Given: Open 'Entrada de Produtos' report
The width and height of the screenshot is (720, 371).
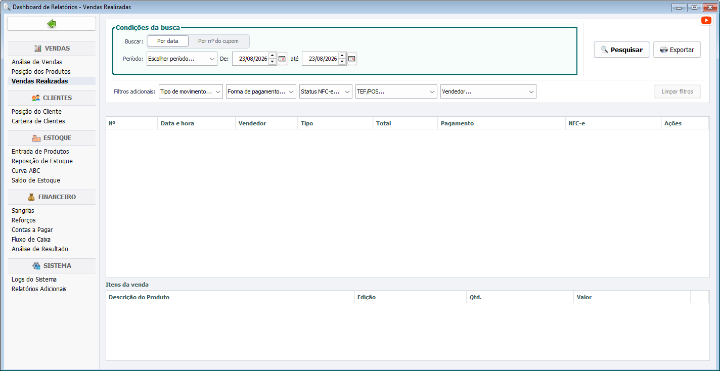Looking at the screenshot, I should click(40, 151).
